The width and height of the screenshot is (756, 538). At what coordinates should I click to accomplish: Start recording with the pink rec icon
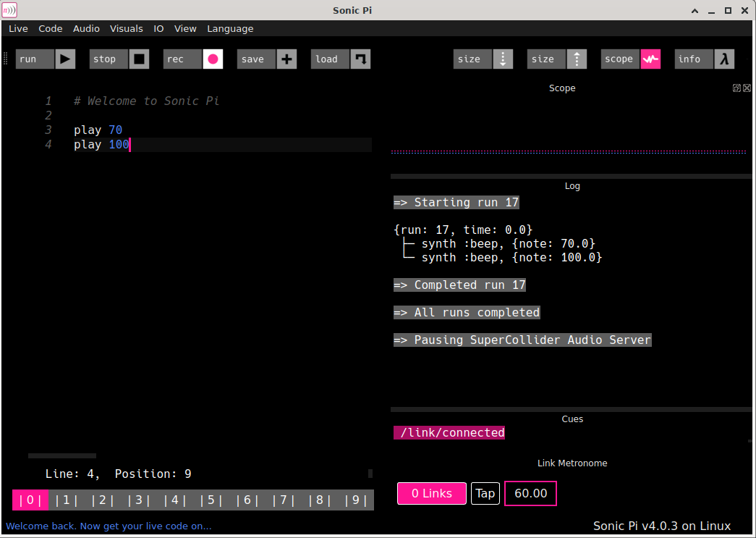click(213, 59)
